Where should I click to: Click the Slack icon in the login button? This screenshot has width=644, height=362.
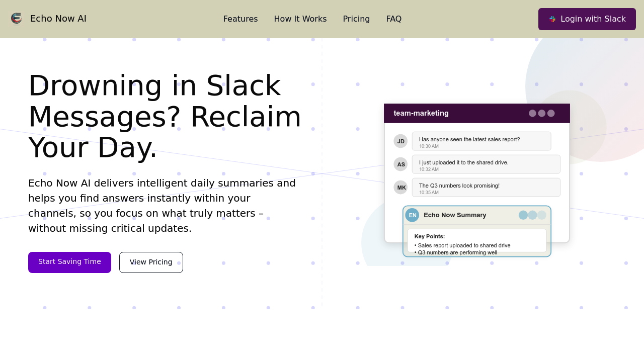[552, 19]
